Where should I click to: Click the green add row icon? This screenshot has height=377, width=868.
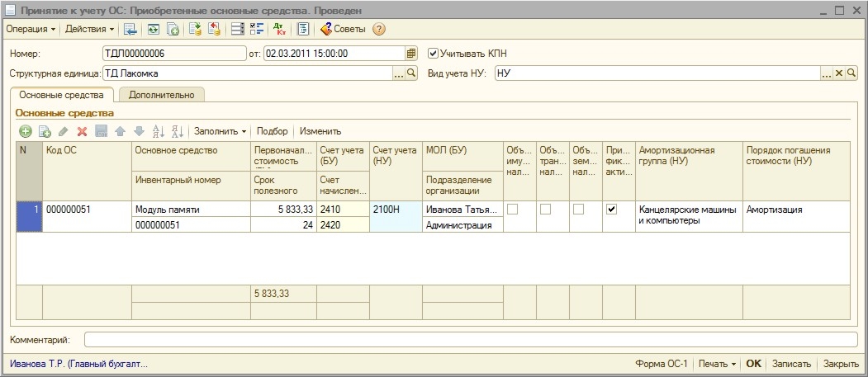coord(26,131)
